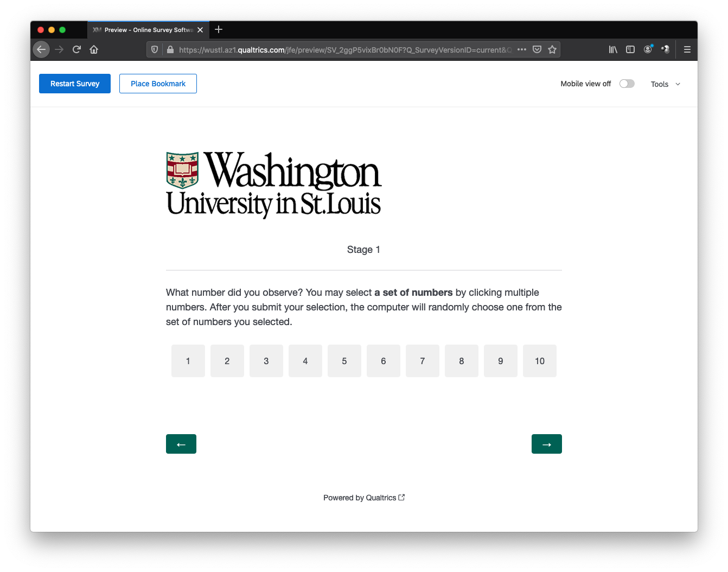View site information via the lock icon
Image resolution: width=728 pixels, height=572 pixels.
pyautogui.click(x=170, y=49)
